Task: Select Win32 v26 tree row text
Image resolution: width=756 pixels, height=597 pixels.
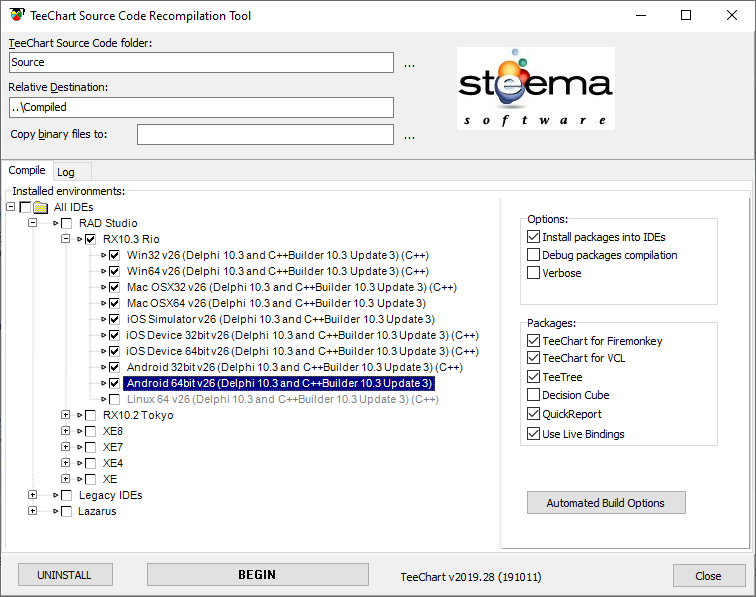Action: (278, 255)
